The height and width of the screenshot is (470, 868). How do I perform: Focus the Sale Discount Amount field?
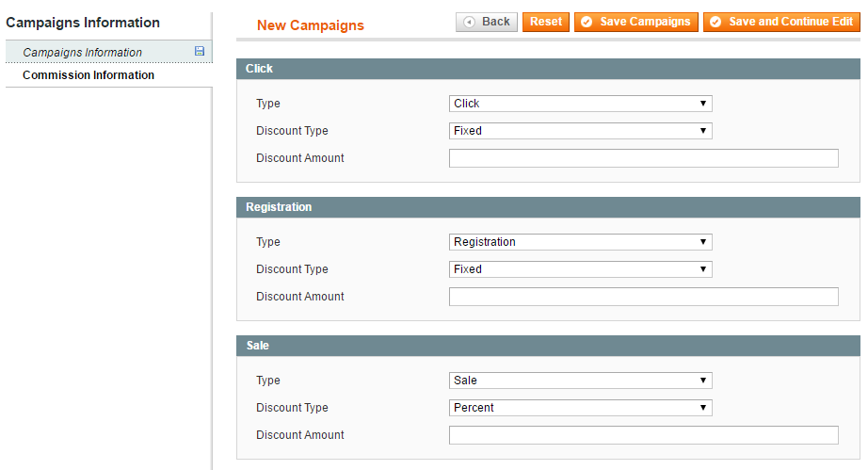click(643, 435)
